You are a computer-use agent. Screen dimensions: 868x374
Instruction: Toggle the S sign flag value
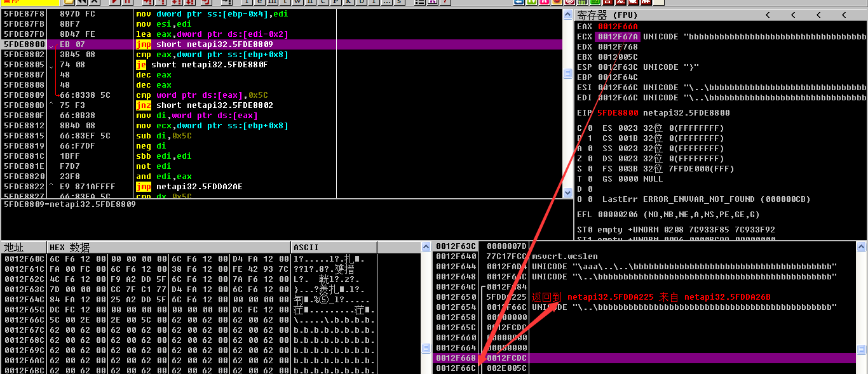tap(589, 169)
